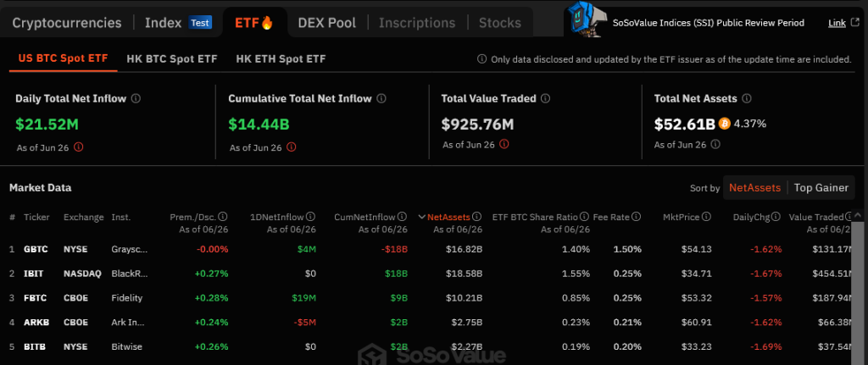
Task: Show info for Daily Total Net Inflow
Action: pos(136,98)
